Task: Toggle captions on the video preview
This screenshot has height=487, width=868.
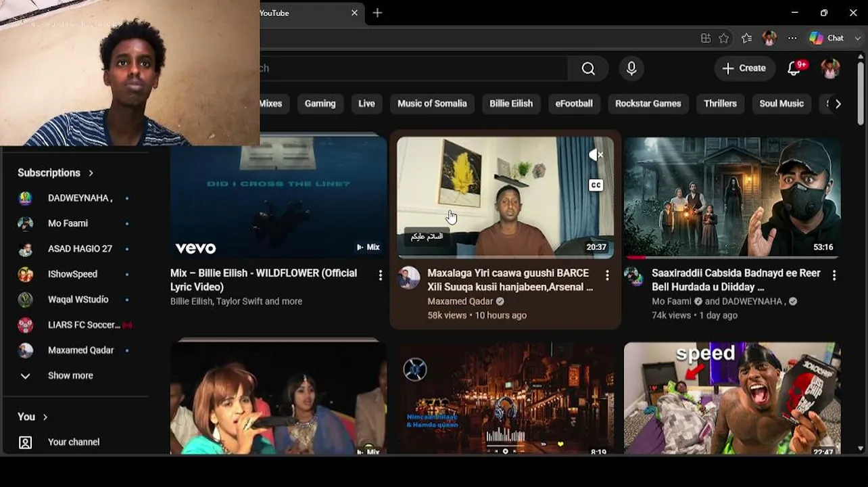Action: pos(596,185)
